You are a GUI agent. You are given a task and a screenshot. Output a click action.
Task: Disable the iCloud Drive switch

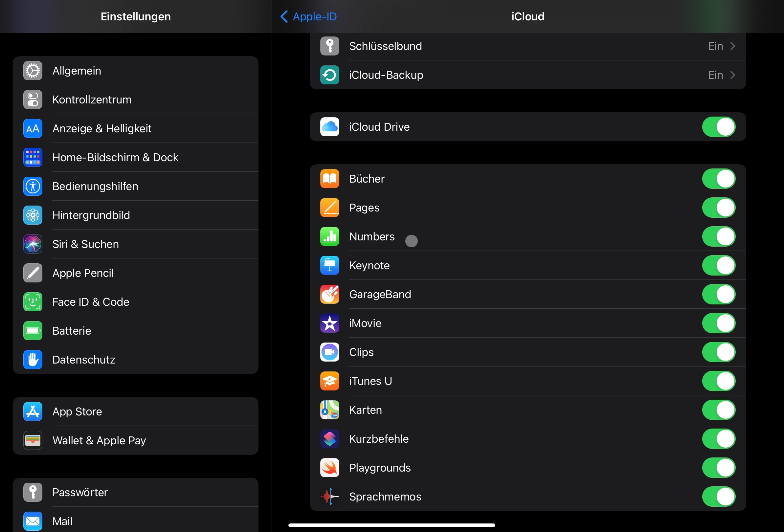[x=719, y=127]
